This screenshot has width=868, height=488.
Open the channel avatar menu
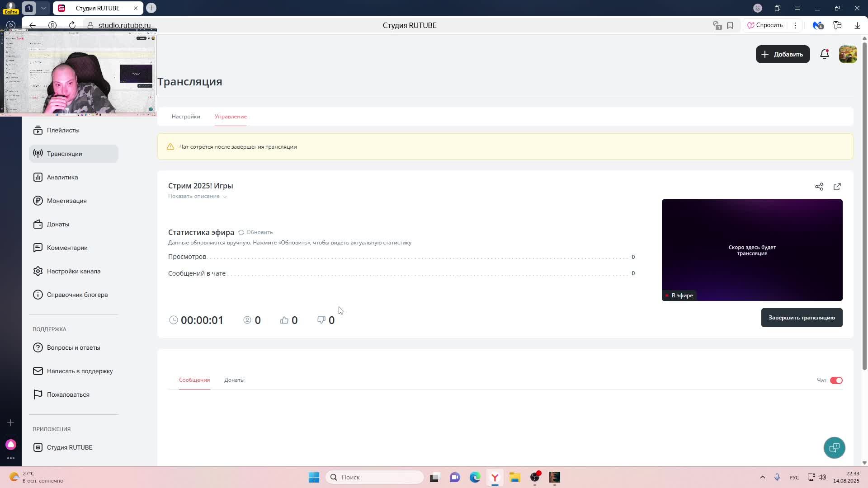click(848, 54)
